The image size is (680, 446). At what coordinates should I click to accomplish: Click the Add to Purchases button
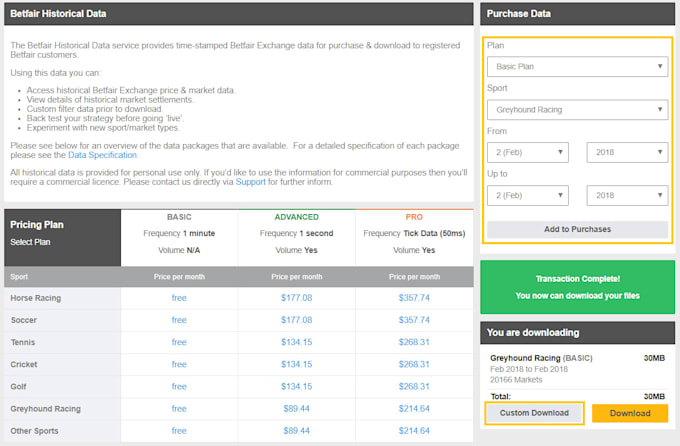(577, 229)
